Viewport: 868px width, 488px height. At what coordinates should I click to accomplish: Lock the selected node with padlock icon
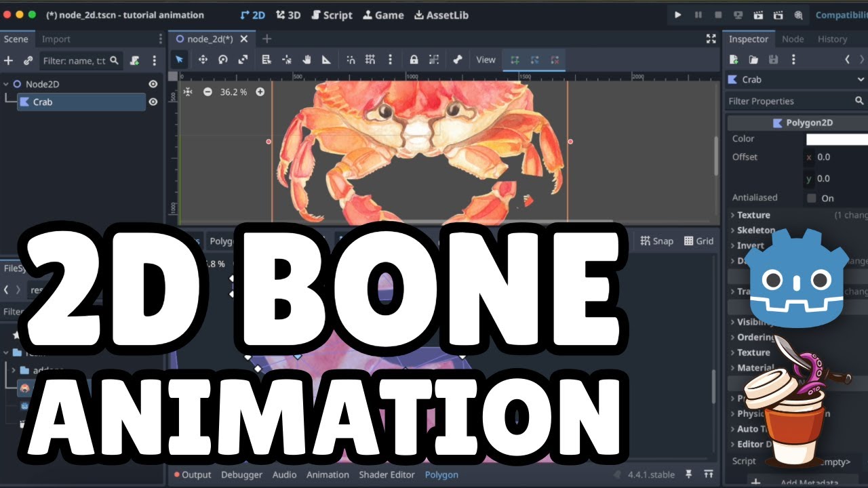[x=414, y=60]
